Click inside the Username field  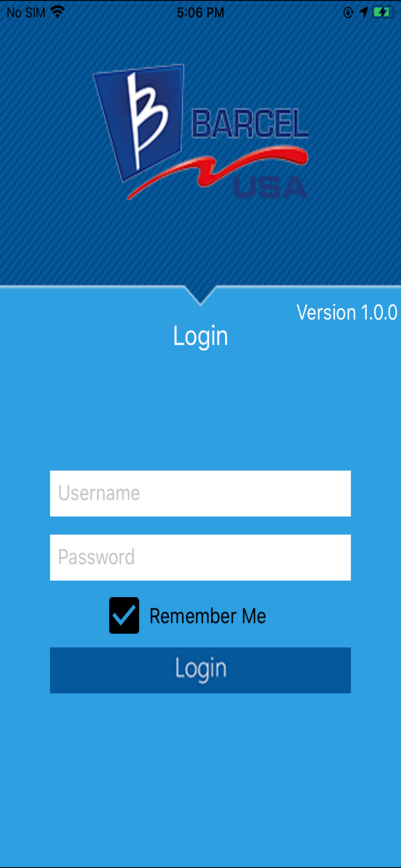coord(200,493)
